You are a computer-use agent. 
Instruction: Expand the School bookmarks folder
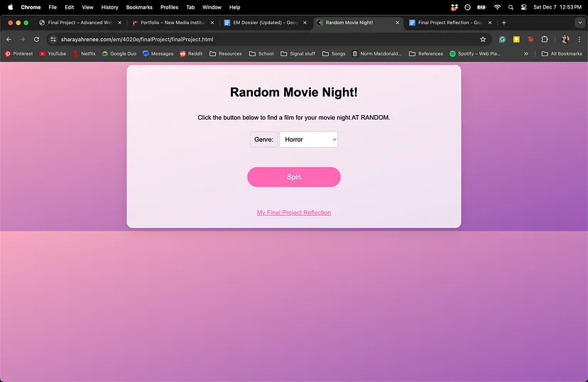pyautogui.click(x=261, y=54)
